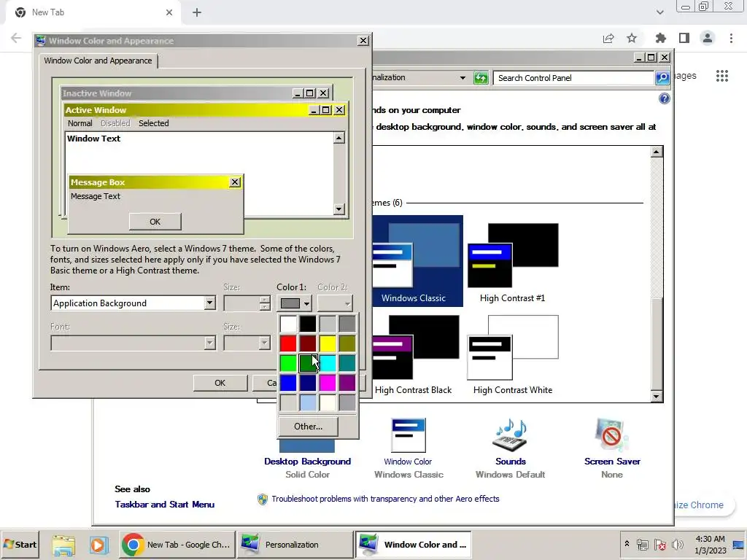
Task: Open Windows Explorer from taskbar
Action: (x=63, y=545)
